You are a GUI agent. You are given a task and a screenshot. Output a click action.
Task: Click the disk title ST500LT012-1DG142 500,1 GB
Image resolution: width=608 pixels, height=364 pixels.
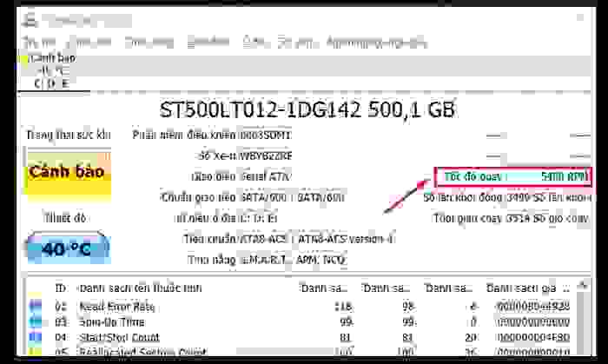(307, 109)
